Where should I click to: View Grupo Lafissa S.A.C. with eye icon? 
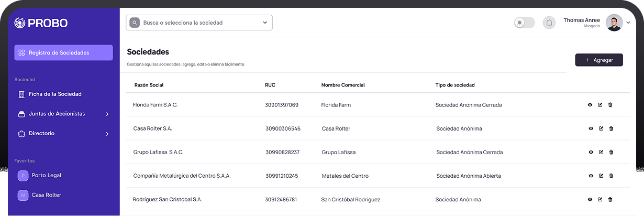click(x=591, y=152)
